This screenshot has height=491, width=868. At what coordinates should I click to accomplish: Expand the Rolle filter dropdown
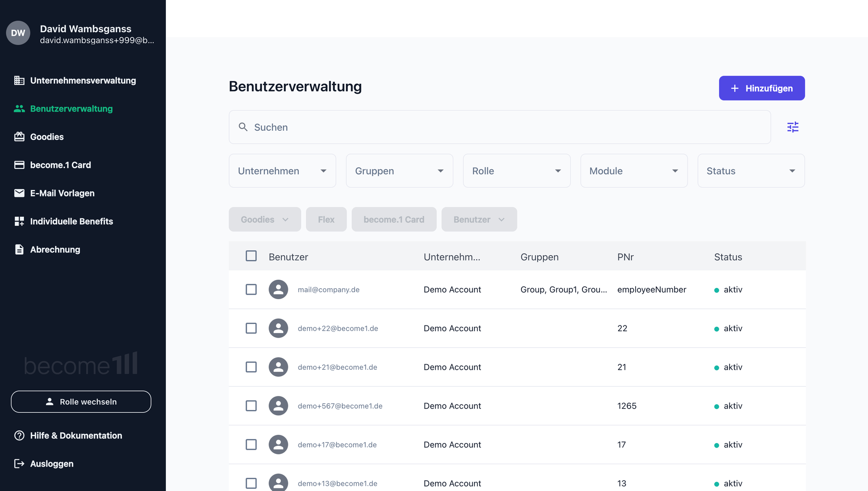516,171
